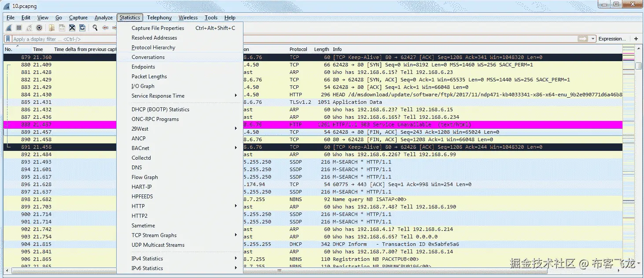Click the packet list vertical scrollbar thumb

click(639, 66)
